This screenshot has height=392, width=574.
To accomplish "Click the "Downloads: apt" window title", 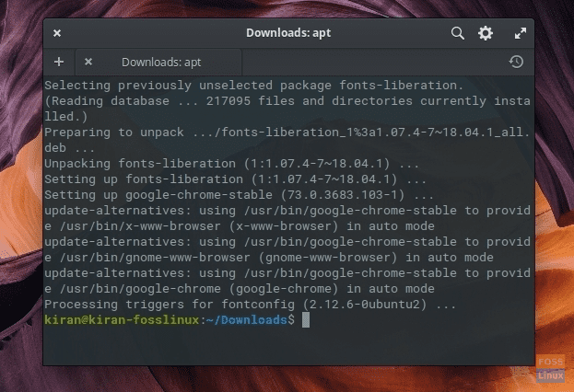I will (x=288, y=33).
